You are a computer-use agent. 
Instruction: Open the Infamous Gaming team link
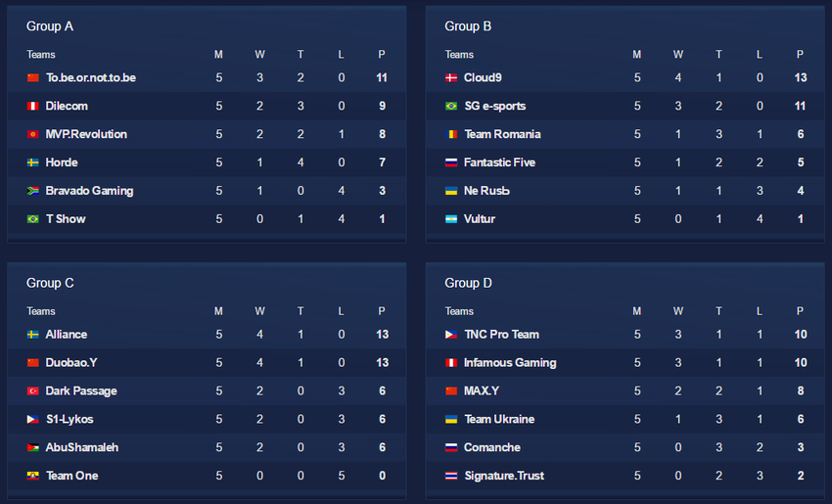point(510,363)
